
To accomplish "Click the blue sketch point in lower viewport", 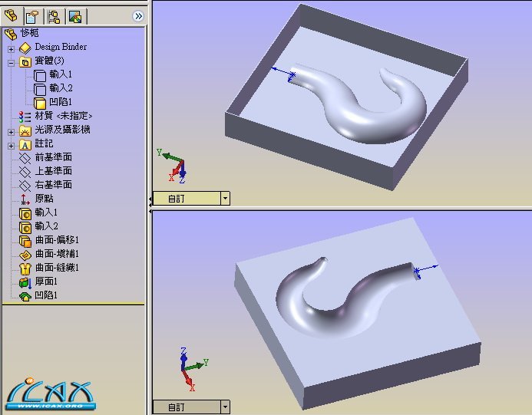I will click(416, 270).
